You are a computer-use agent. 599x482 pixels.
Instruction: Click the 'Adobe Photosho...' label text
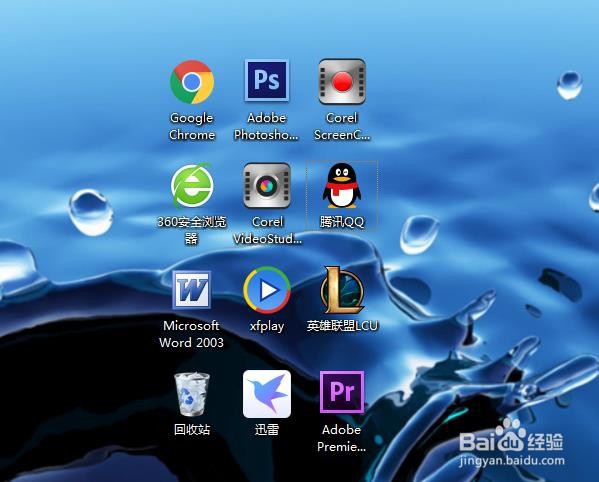pos(266,126)
